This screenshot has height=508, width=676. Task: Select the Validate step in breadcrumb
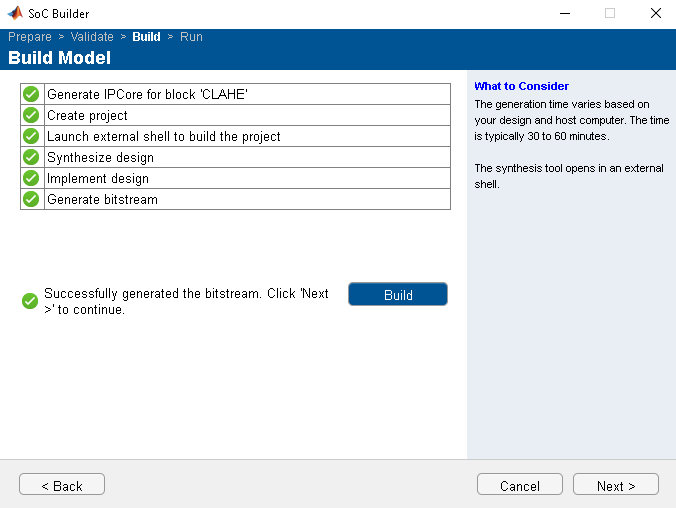pos(92,37)
